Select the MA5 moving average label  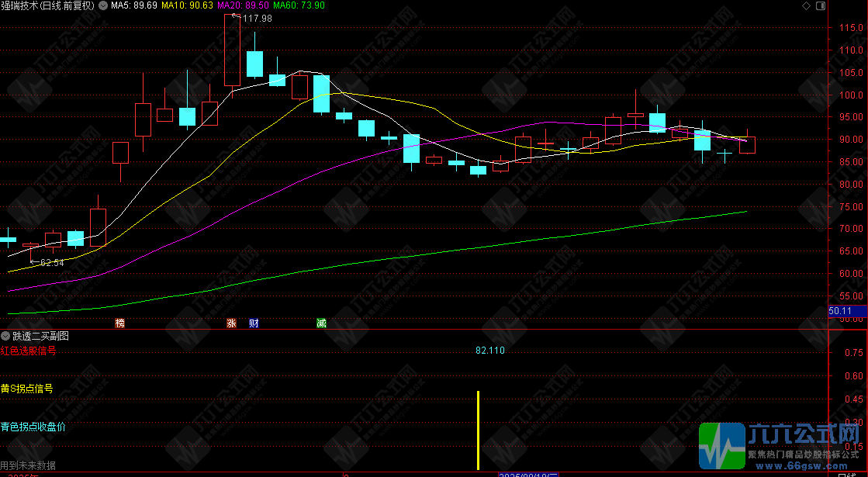134,5
